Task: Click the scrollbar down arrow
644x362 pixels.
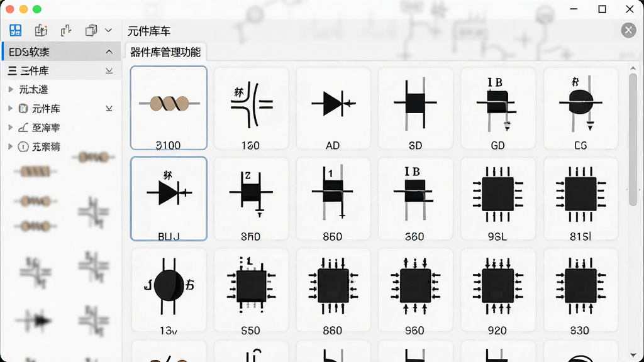Action: (633, 356)
